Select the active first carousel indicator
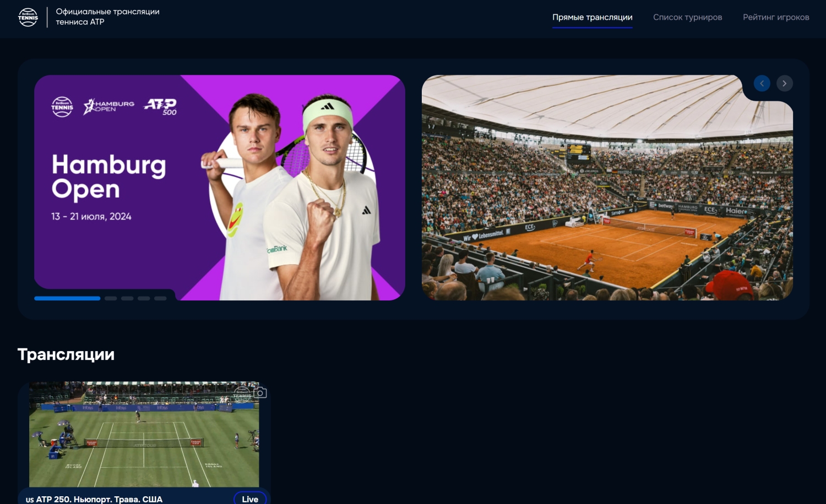This screenshot has height=504, width=826. coord(67,298)
